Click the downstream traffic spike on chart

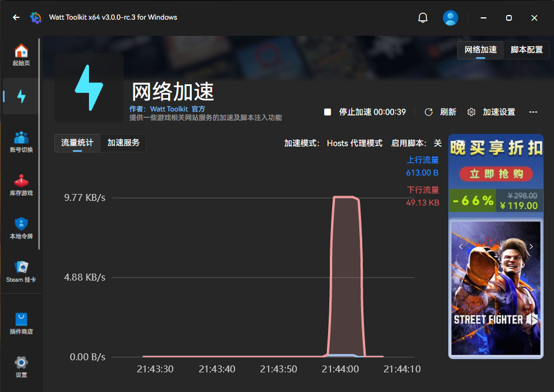(346, 275)
